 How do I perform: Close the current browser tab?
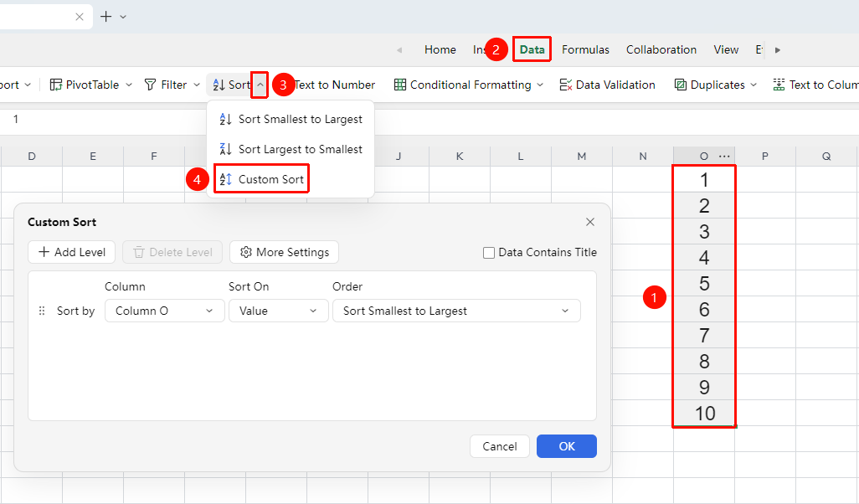point(80,17)
